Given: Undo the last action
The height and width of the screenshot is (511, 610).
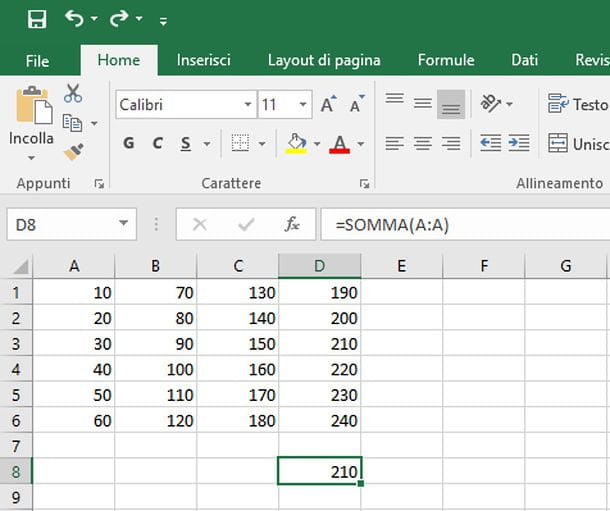Looking at the screenshot, I should tap(74, 19).
